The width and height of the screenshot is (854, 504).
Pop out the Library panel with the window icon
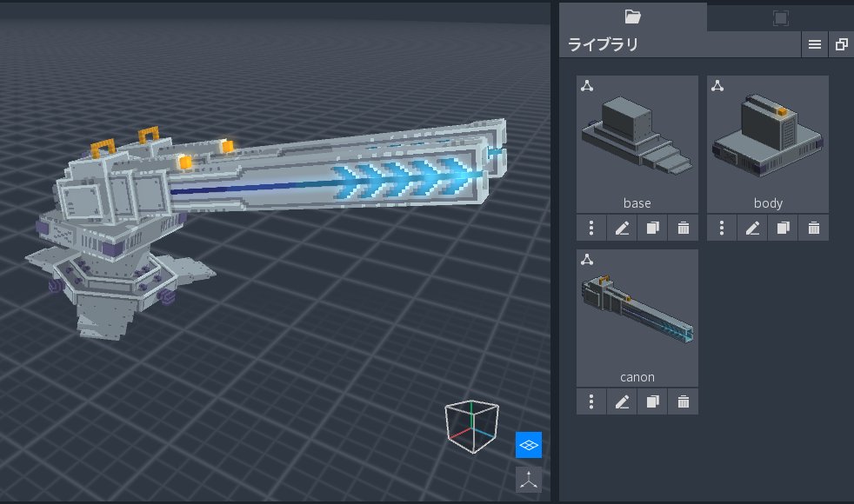(840, 43)
